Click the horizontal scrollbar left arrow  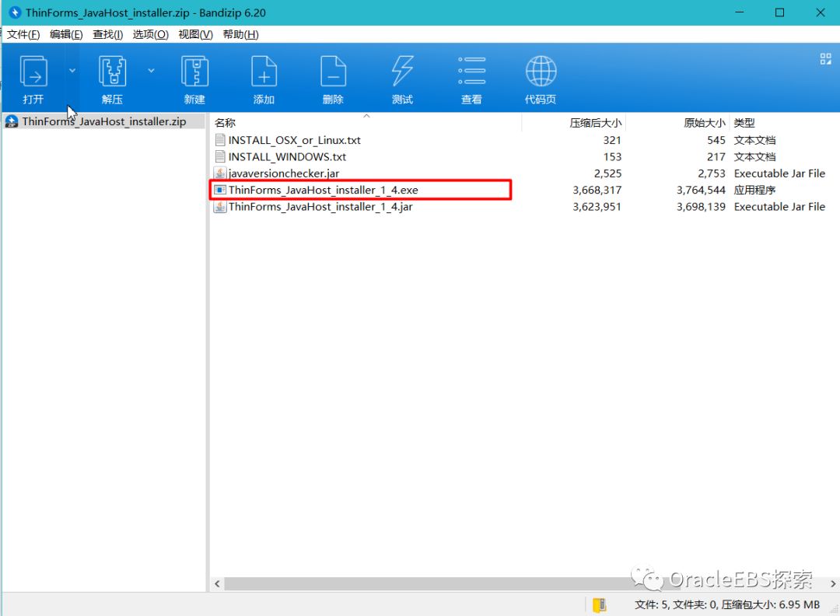point(217,584)
